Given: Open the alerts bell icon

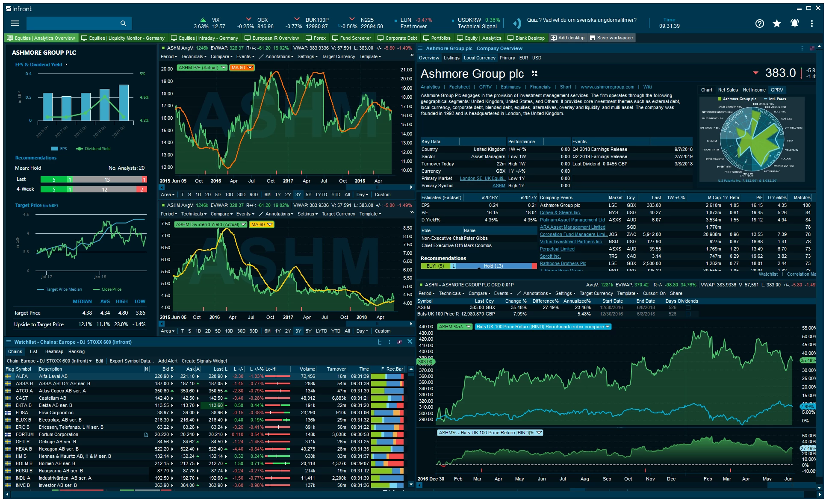Looking at the screenshot, I should (x=794, y=24).
